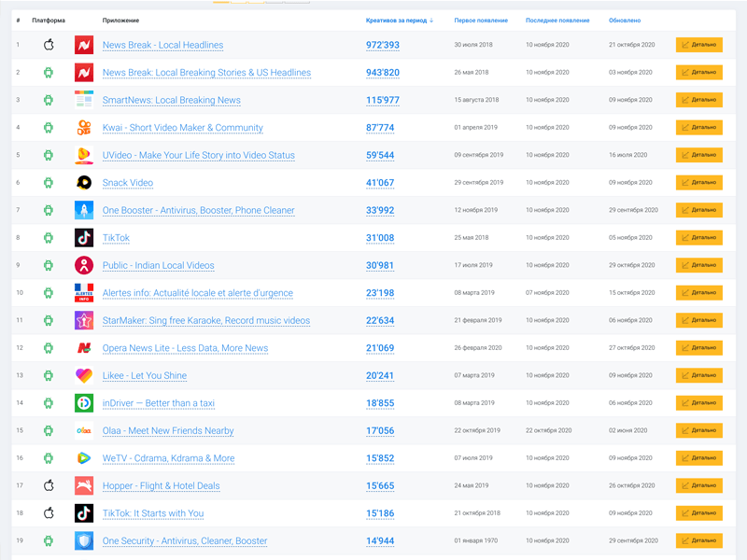Click the date 30 июля 2018
747x560 pixels.
[x=473, y=45]
